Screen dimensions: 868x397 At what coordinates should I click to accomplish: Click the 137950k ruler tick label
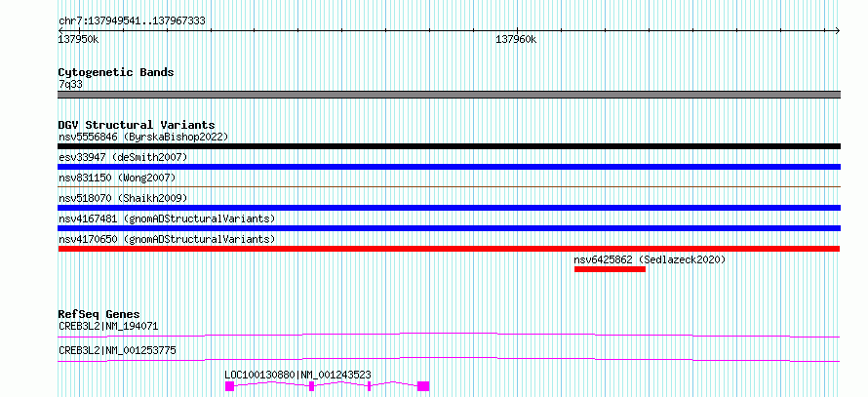[79, 40]
